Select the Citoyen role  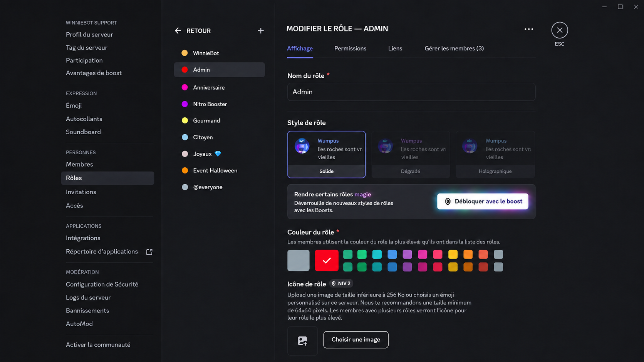click(x=219, y=137)
